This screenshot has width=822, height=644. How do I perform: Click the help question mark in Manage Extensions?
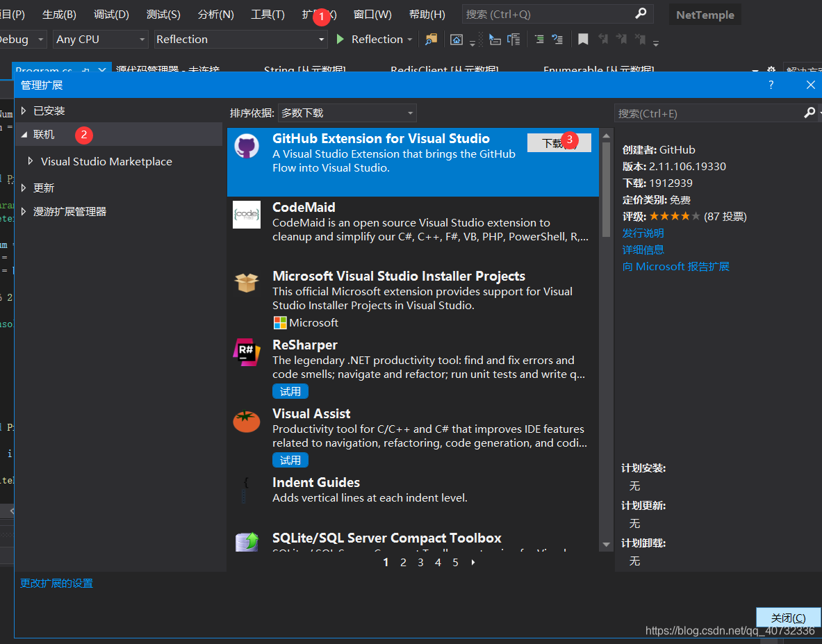pyautogui.click(x=771, y=85)
